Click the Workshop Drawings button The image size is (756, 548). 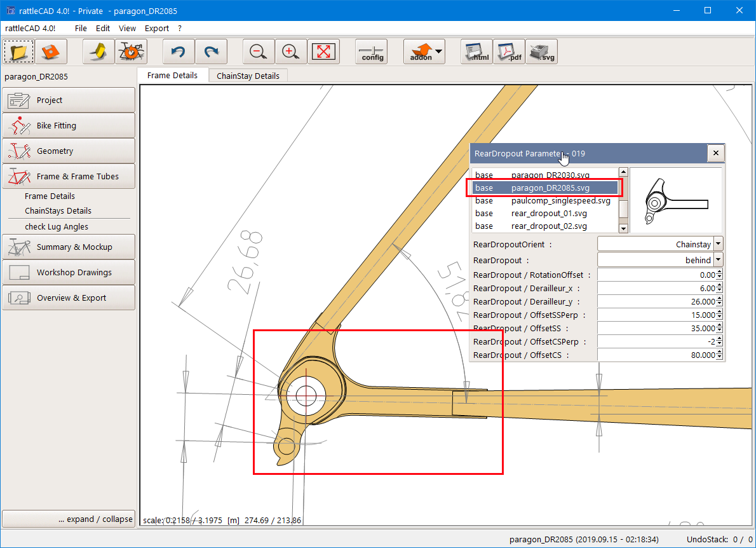[69, 273]
